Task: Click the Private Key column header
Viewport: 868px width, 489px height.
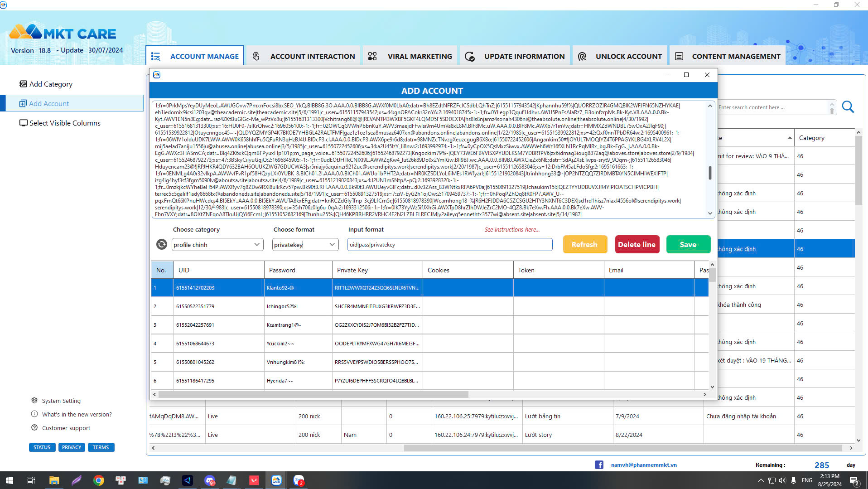Action: point(377,270)
